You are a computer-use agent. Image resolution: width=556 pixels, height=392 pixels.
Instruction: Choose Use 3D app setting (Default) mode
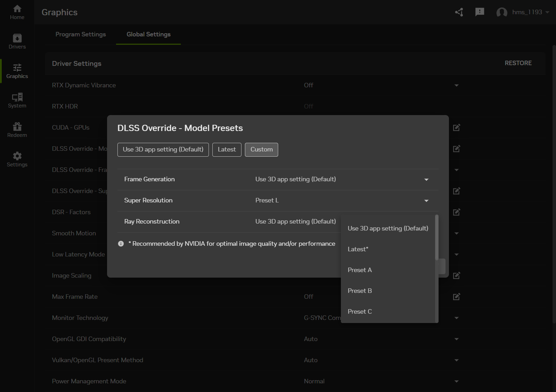point(163,149)
